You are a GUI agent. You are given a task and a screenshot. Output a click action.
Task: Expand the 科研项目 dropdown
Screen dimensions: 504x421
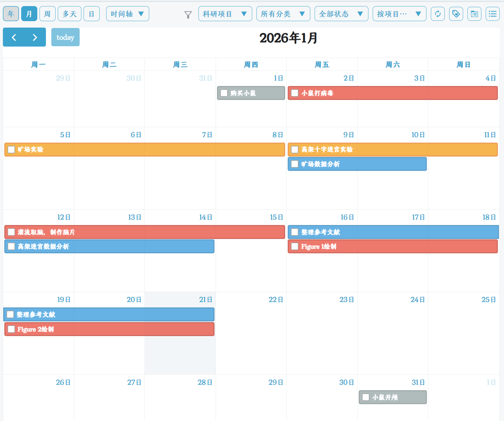225,14
